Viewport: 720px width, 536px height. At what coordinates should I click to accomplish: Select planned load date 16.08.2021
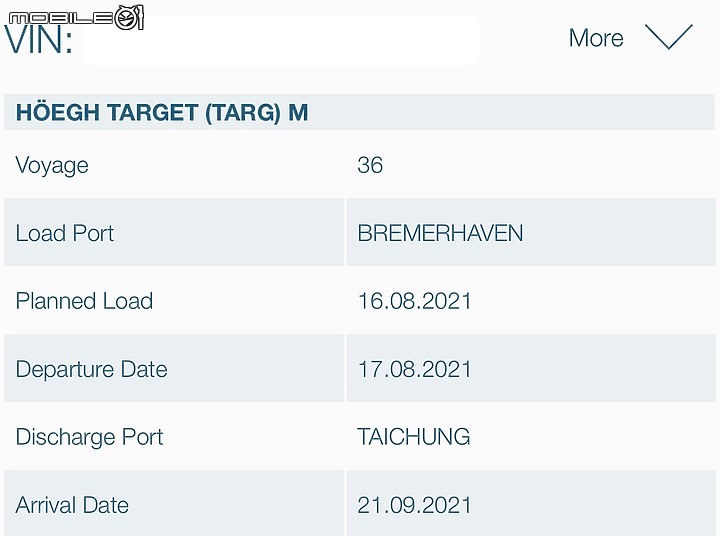[415, 301]
